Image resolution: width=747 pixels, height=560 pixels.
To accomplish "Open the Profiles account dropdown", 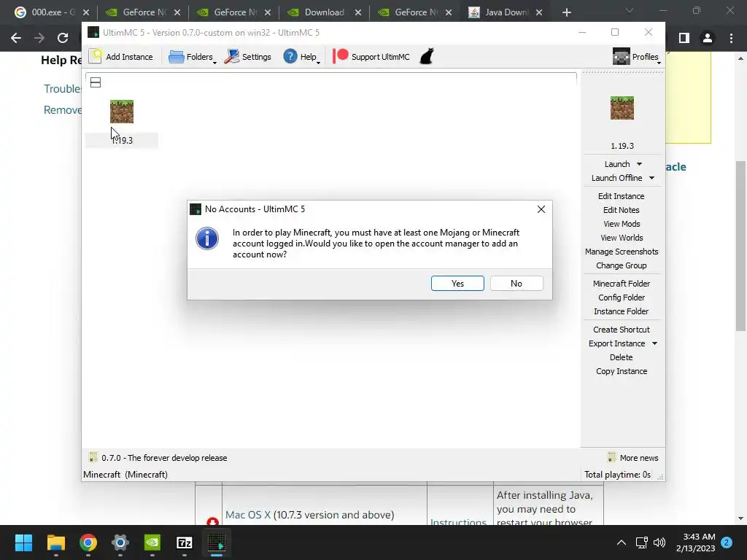I will [x=636, y=57].
